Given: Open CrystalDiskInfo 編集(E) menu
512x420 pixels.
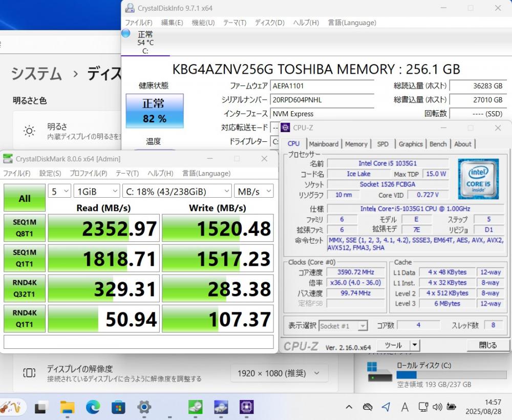Looking at the screenshot, I should pyautogui.click(x=172, y=23).
